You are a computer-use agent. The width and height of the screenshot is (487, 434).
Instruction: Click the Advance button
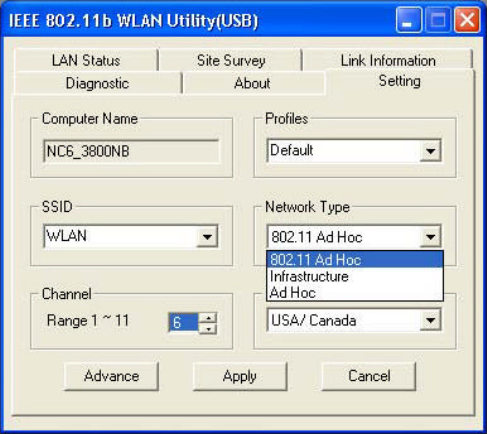111,376
